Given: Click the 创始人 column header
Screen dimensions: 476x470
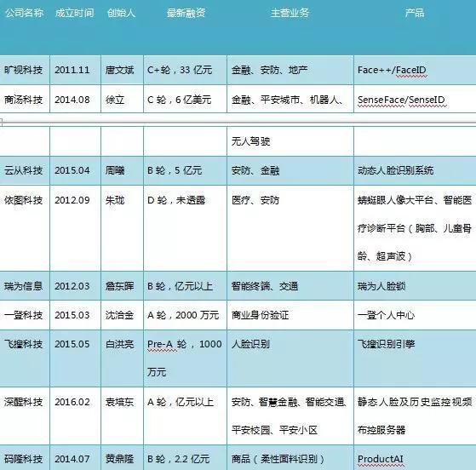Looking at the screenshot, I should pos(122,13).
